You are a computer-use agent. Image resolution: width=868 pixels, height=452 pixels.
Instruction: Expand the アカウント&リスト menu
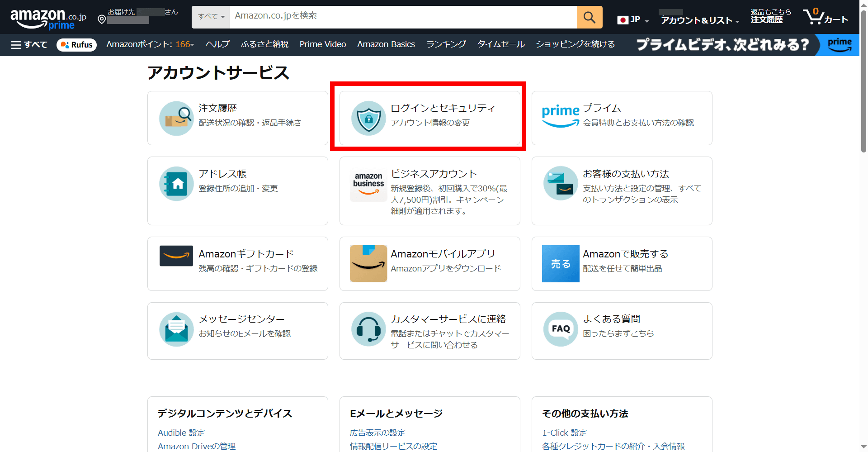tap(699, 20)
